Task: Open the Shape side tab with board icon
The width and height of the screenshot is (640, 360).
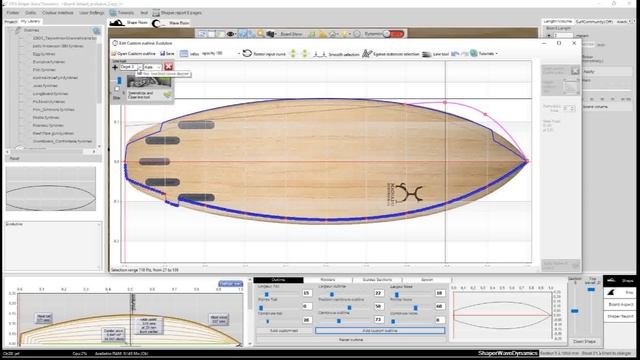Action: (x=620, y=280)
